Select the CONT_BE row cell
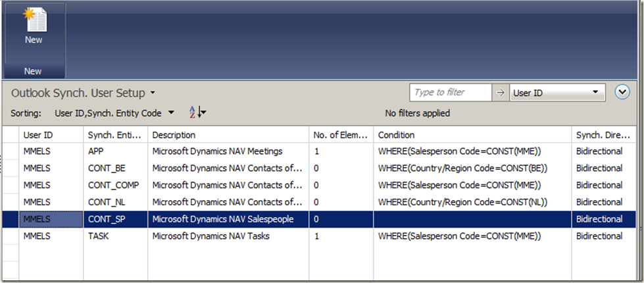644x283 pixels. click(x=114, y=168)
